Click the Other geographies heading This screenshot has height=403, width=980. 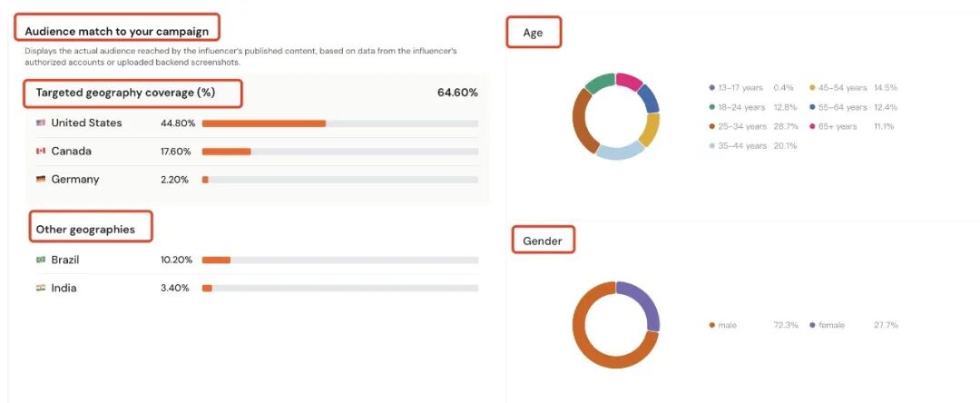(x=85, y=230)
